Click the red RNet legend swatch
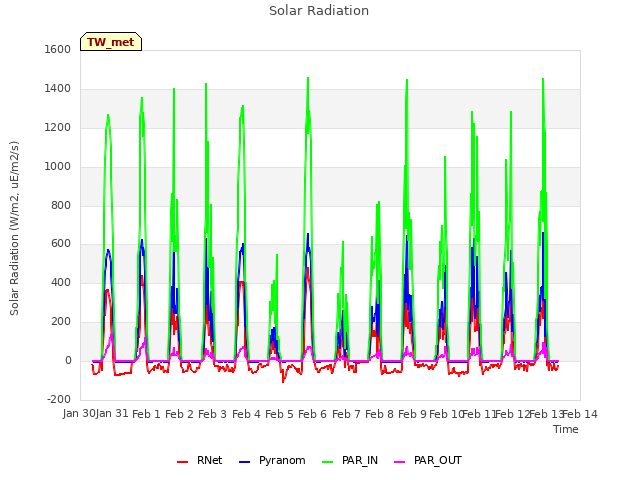The image size is (640, 480). [x=182, y=462]
